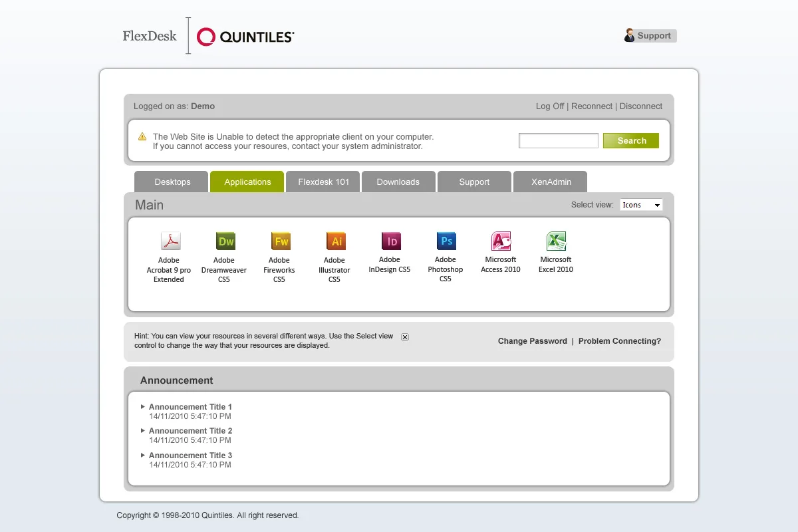This screenshot has width=798, height=532.
Task: Open the Flexdesk 101 tab
Action: (323, 182)
